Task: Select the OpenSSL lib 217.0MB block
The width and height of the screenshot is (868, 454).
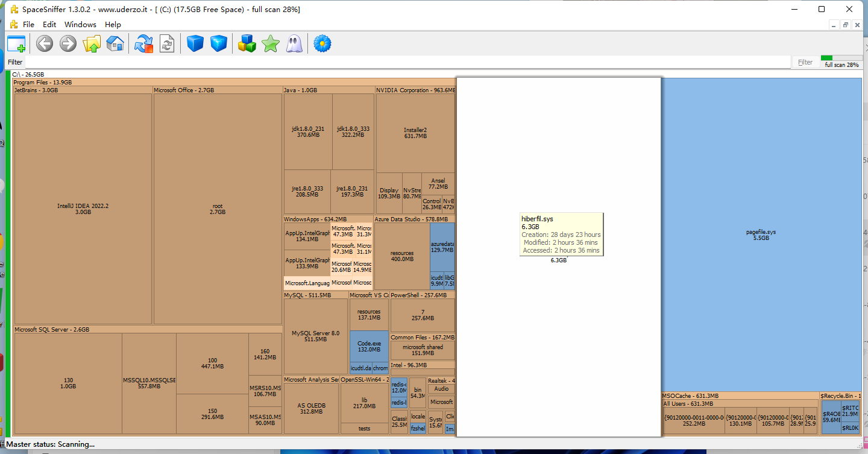Action: [364, 403]
